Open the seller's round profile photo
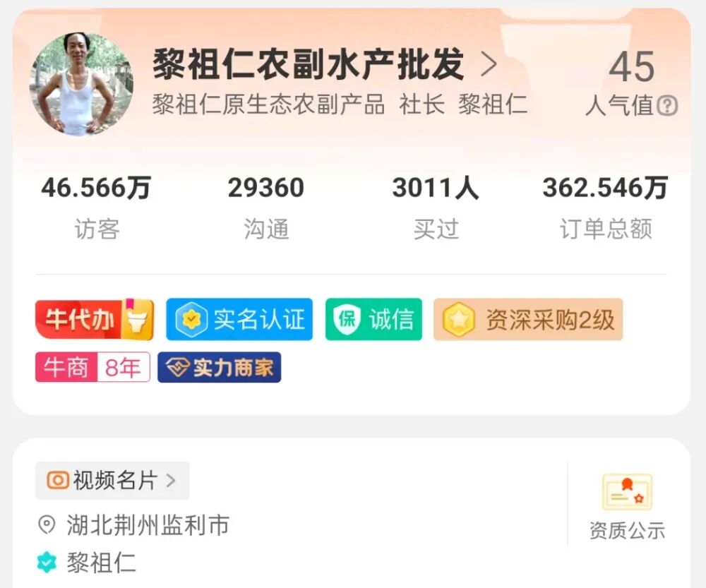 pyautogui.click(x=81, y=84)
